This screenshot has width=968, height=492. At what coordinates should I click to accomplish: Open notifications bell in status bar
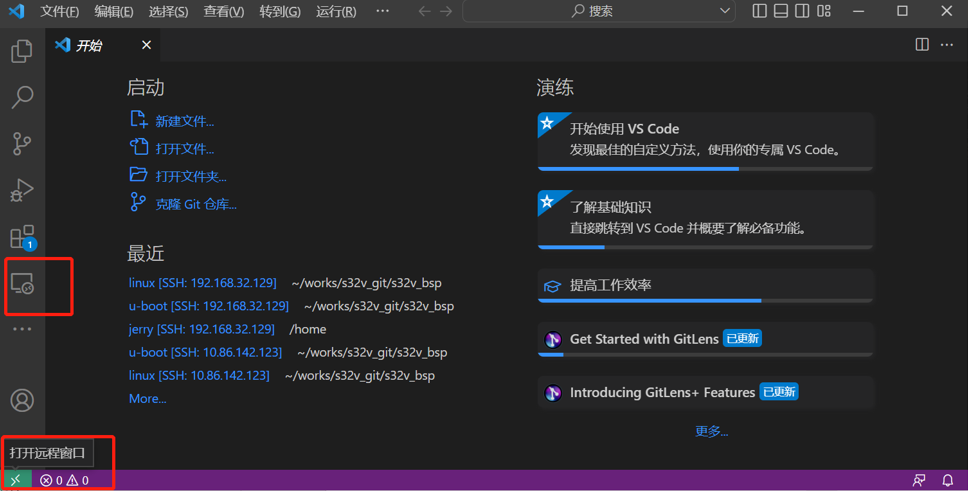pos(948,480)
